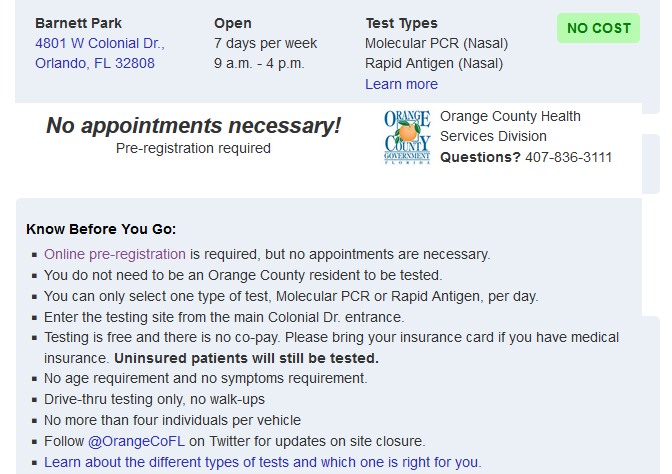Open the 4801 W Colonial Dr. address link
This screenshot has height=474, width=672.
[x=100, y=43]
